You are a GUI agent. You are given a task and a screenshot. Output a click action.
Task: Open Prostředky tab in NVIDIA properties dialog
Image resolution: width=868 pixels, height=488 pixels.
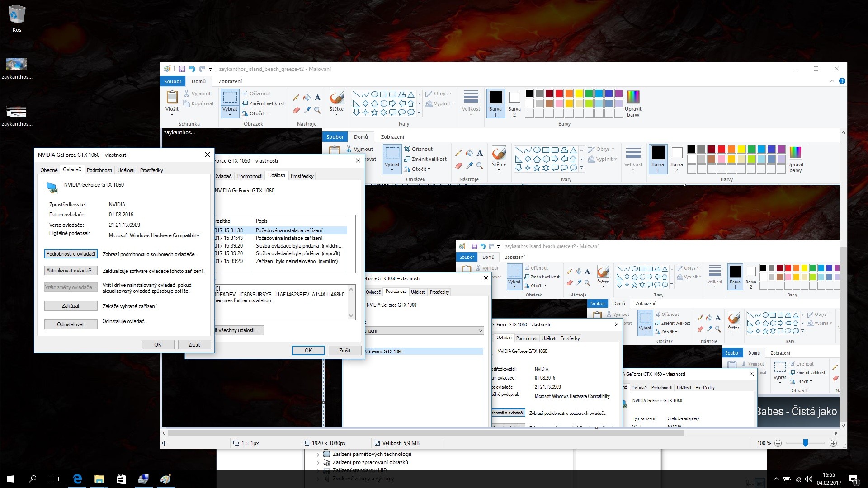(151, 170)
